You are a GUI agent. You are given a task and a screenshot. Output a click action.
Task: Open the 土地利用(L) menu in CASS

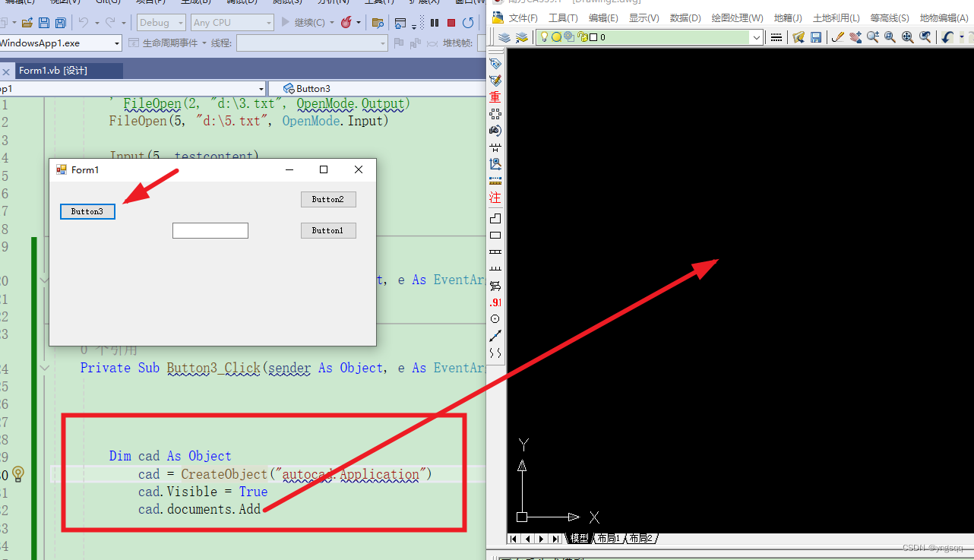(x=836, y=17)
